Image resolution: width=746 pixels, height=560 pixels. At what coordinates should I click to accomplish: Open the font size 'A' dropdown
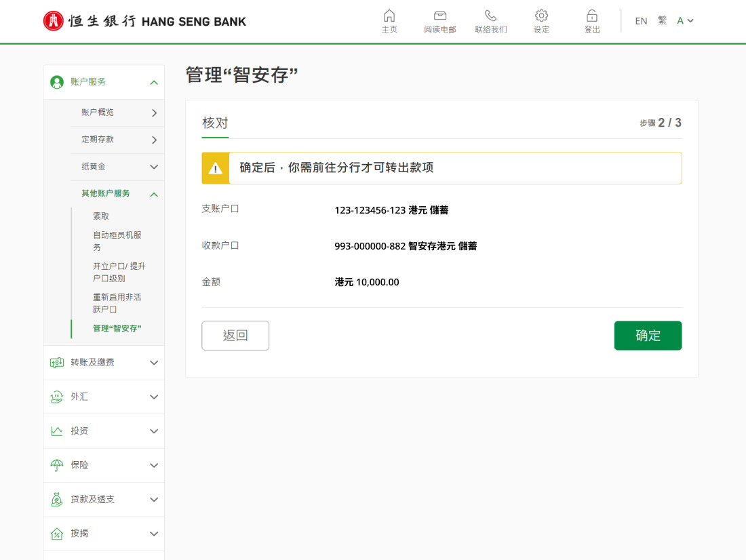click(685, 21)
